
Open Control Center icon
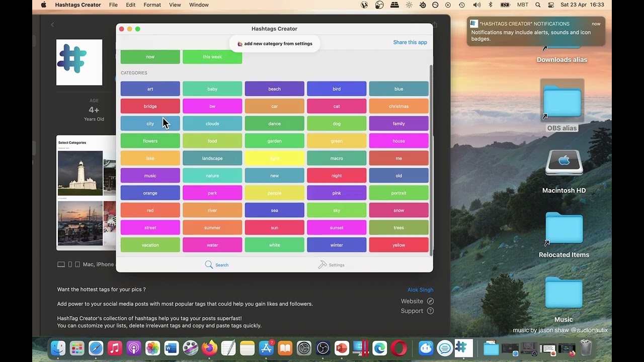pyautogui.click(x=551, y=5)
